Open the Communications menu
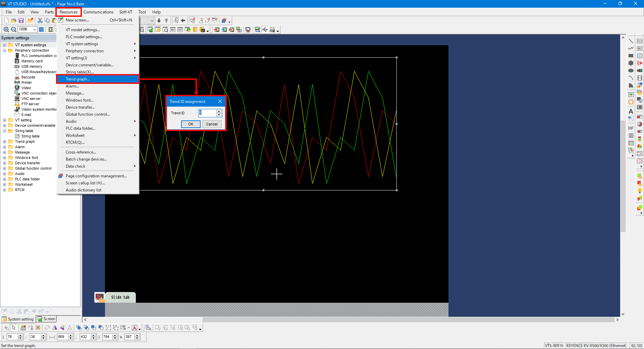 pos(98,12)
